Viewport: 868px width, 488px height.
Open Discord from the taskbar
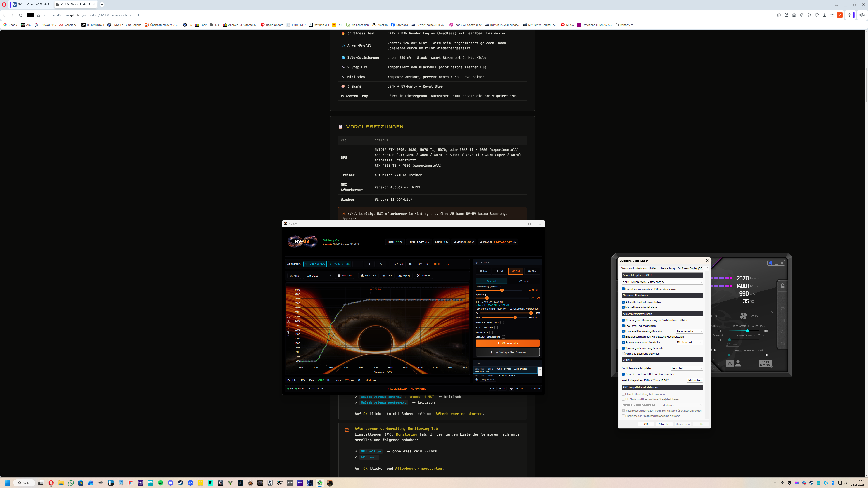tap(171, 483)
